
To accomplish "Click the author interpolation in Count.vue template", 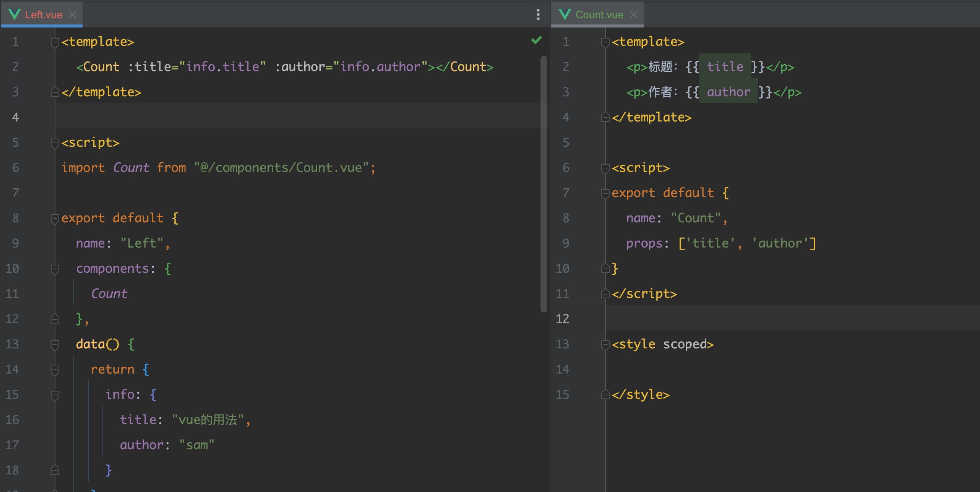I will point(729,92).
